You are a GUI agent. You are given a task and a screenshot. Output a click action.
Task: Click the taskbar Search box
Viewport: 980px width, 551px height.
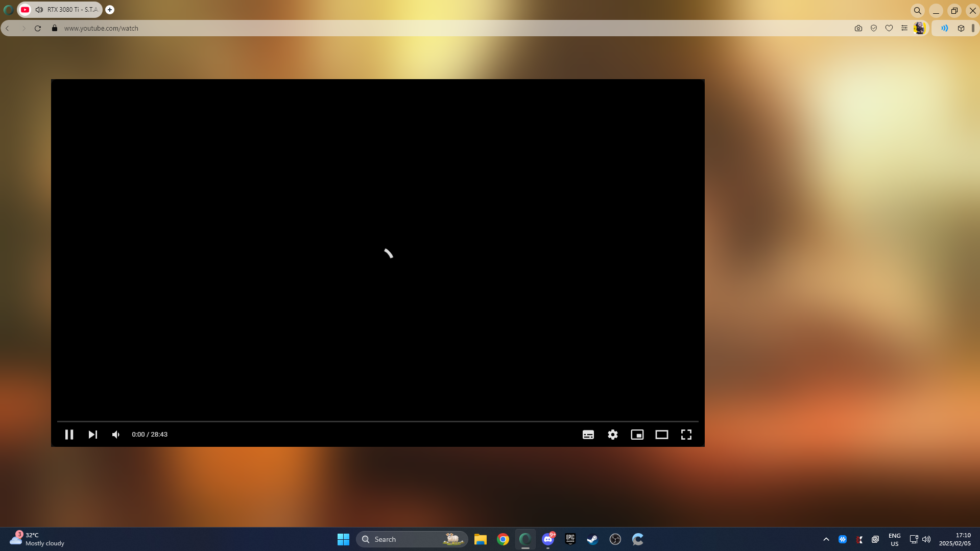coord(412,539)
